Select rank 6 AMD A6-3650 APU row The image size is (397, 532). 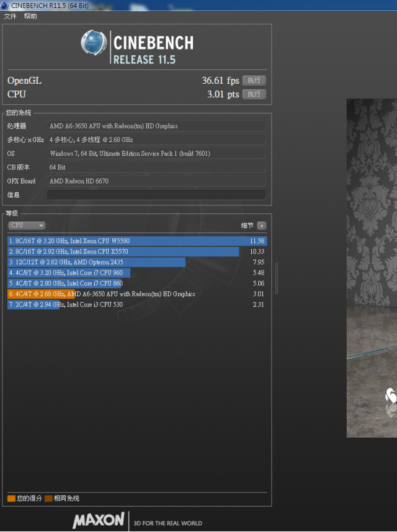coord(137,294)
